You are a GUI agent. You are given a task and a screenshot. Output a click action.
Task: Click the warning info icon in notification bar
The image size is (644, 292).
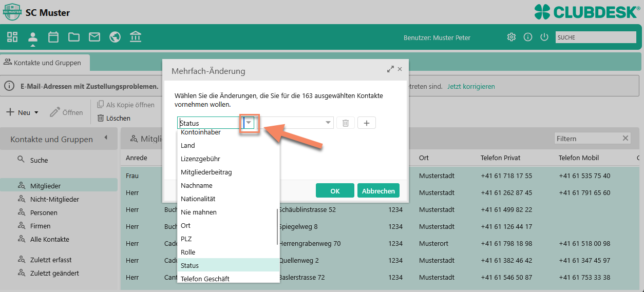pyautogui.click(x=9, y=86)
